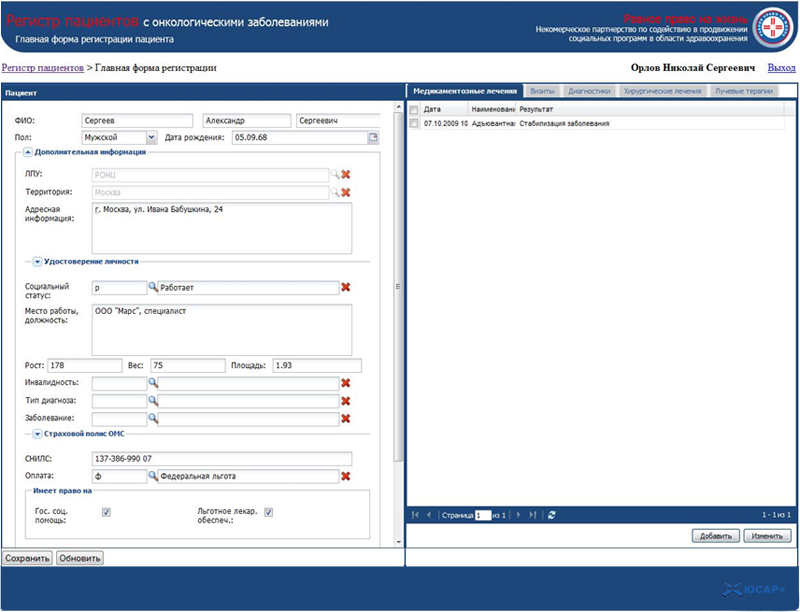Go to previous page of treatments grid

click(x=429, y=515)
